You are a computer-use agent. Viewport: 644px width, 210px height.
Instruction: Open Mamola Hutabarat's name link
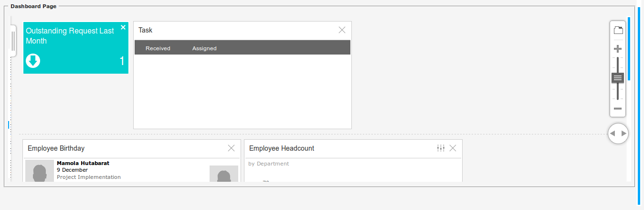[x=83, y=163]
